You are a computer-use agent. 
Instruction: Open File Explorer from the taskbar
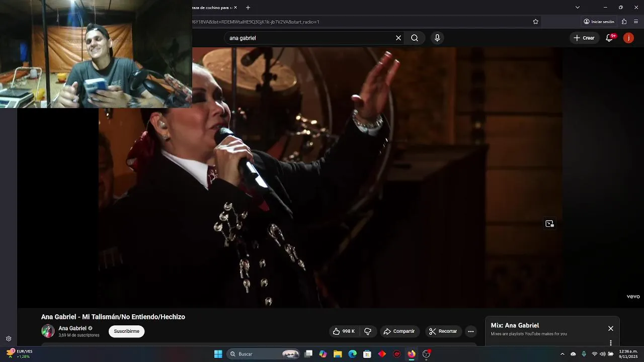coord(338,354)
